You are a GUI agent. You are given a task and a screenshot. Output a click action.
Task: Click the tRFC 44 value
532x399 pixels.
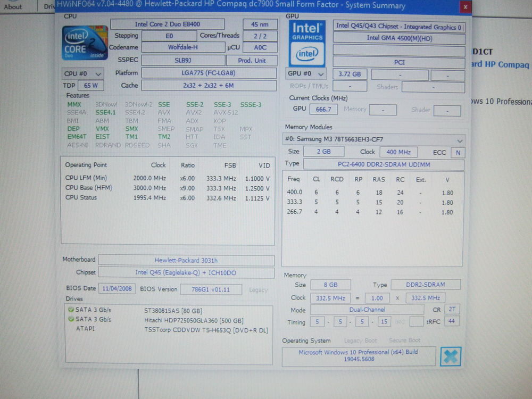point(451,321)
